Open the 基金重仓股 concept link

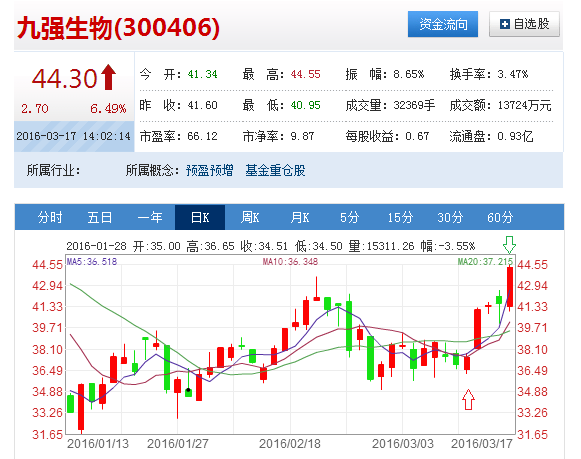point(275,170)
